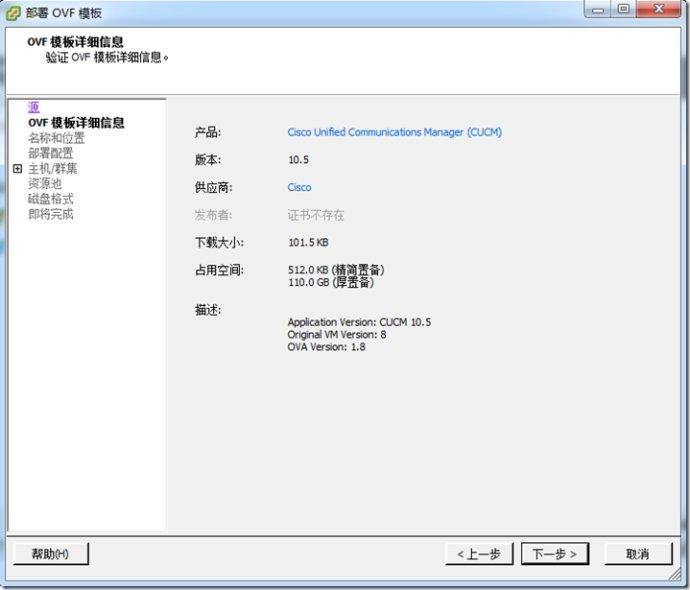Image resolution: width=690 pixels, height=590 pixels.
Task: Click Application Version: CUCM 10.5 text
Action: [359, 322]
